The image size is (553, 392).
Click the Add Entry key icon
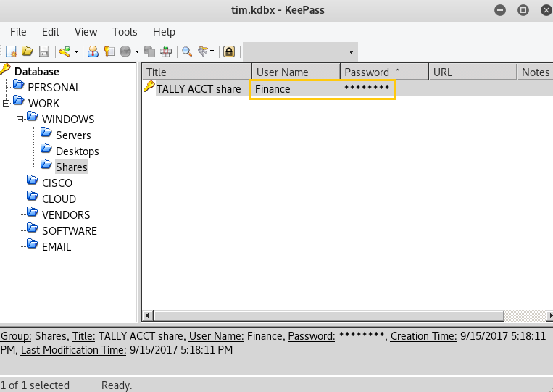65,51
